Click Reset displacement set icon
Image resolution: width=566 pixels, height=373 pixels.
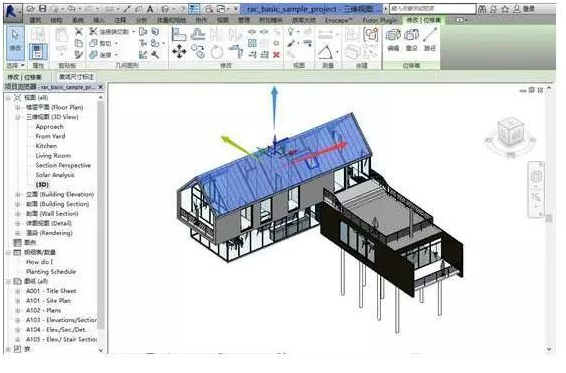point(411,39)
